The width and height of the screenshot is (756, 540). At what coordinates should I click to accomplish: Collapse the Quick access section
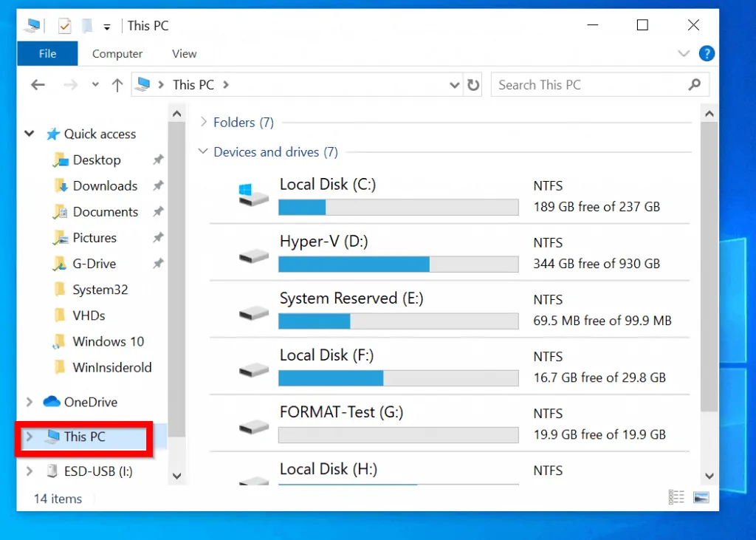[x=29, y=134]
